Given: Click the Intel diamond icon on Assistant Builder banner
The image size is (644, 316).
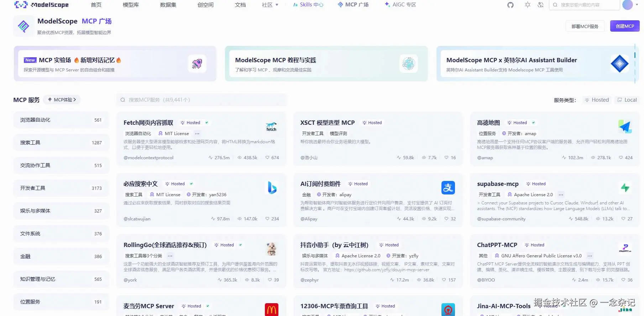Looking at the screenshot, I should click(619, 64).
